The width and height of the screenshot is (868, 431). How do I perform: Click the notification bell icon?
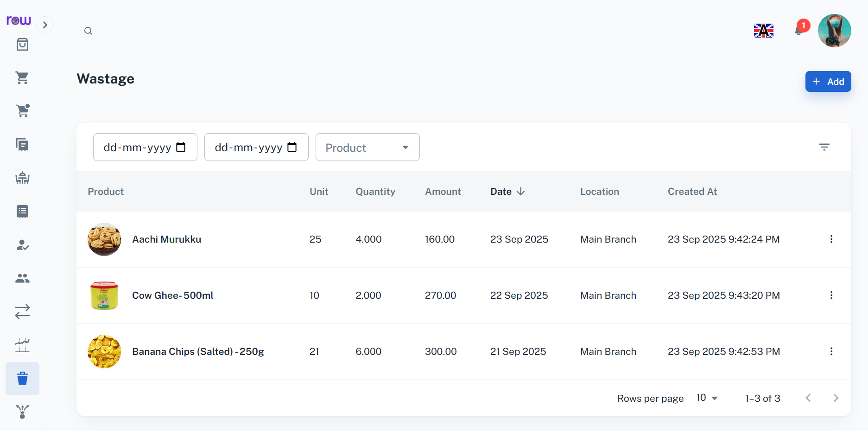pos(798,31)
